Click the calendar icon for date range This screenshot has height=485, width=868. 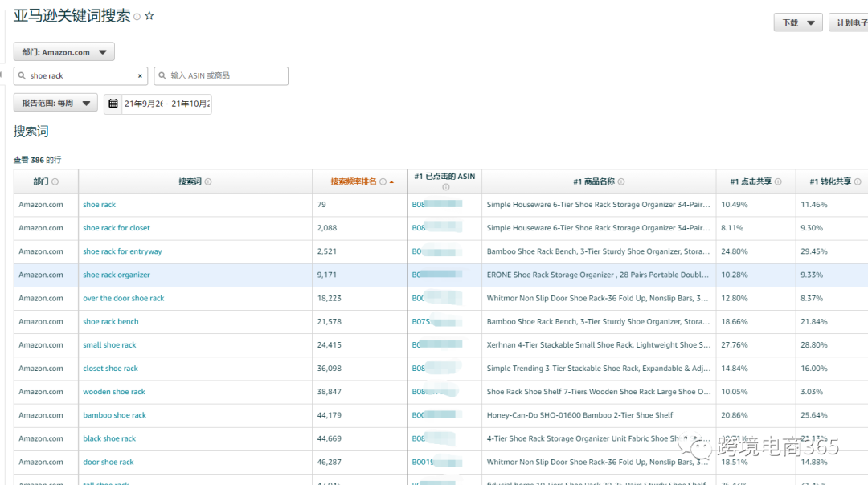tap(113, 104)
